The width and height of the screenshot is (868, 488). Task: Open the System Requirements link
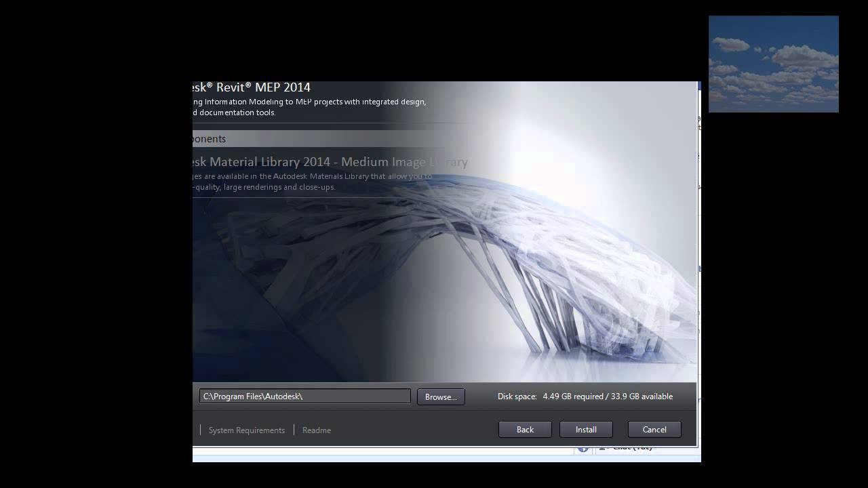(x=247, y=430)
